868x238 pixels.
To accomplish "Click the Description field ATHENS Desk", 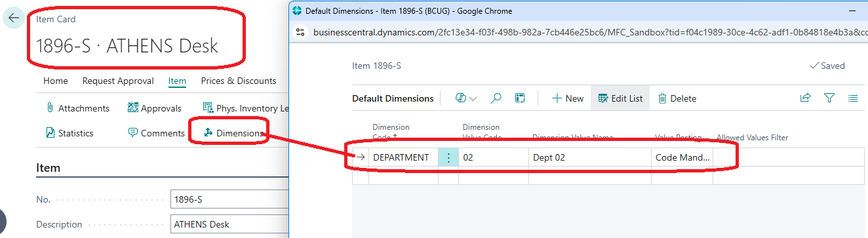I will click(x=229, y=224).
